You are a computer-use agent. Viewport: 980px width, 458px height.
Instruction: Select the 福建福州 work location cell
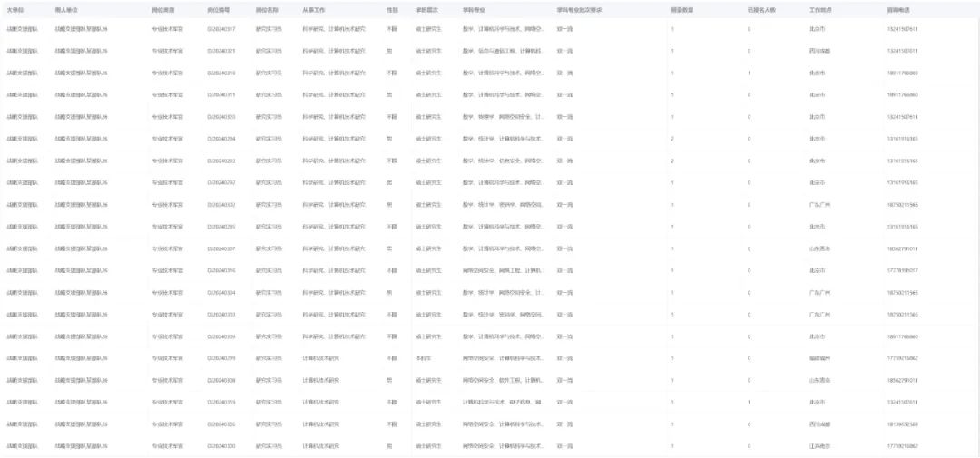pyautogui.click(x=819, y=358)
